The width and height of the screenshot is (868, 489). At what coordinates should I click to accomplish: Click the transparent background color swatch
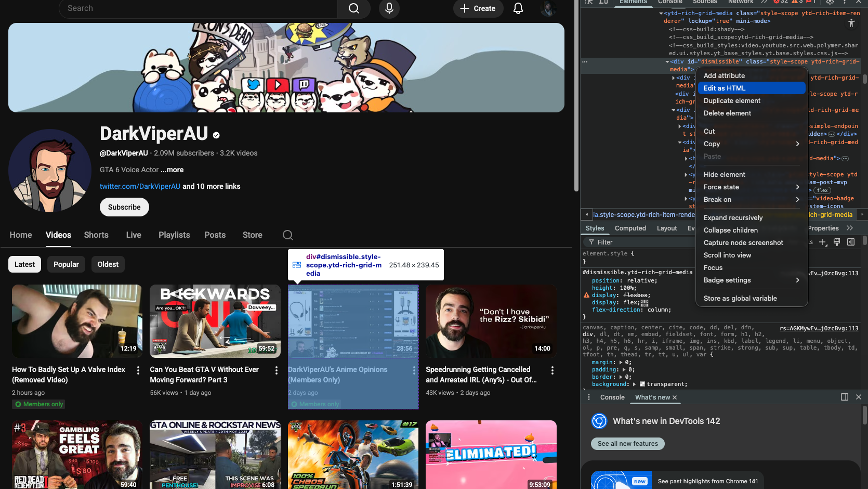tap(642, 384)
